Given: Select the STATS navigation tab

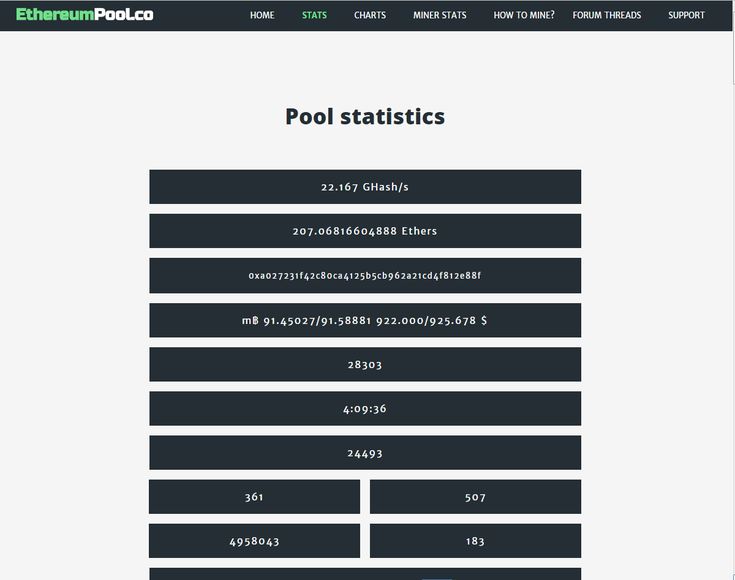Looking at the screenshot, I should click(x=314, y=15).
